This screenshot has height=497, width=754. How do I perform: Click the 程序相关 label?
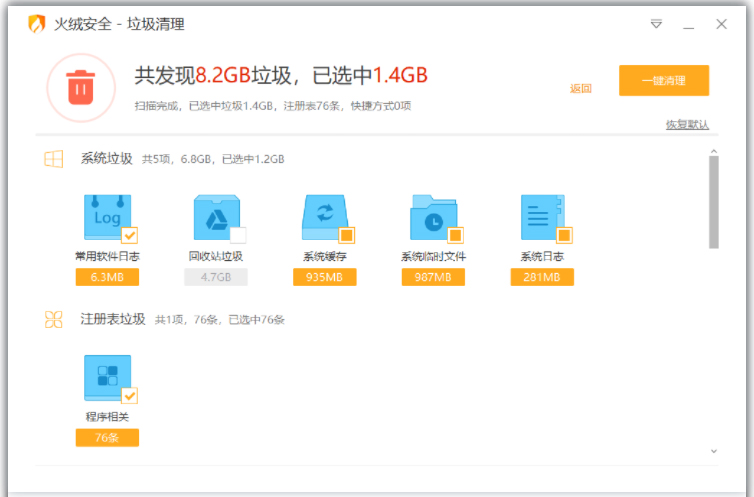point(107,417)
